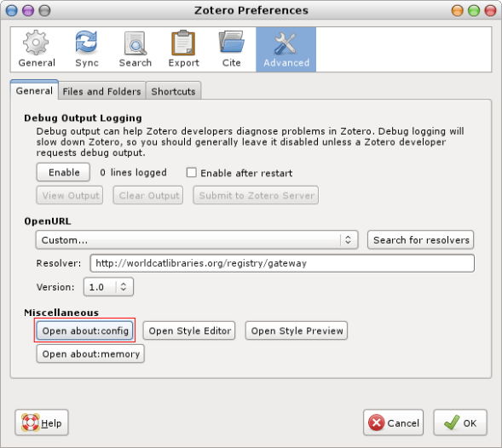502x448 pixels.
Task: Open the Sync preferences pane
Action: point(87,49)
